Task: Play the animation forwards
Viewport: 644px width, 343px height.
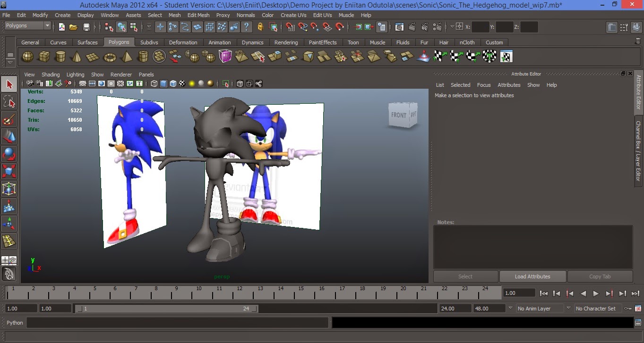Action: coord(596,293)
